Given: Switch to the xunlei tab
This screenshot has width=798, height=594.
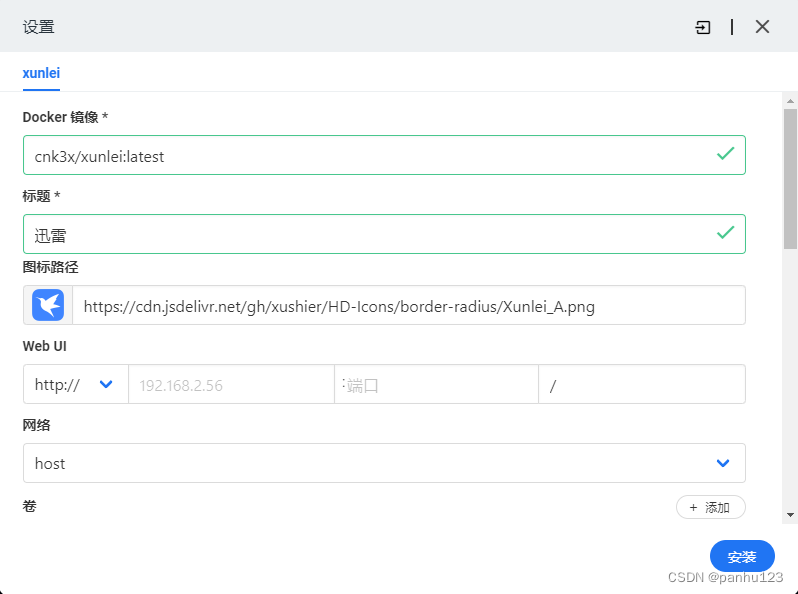Looking at the screenshot, I should (41, 73).
